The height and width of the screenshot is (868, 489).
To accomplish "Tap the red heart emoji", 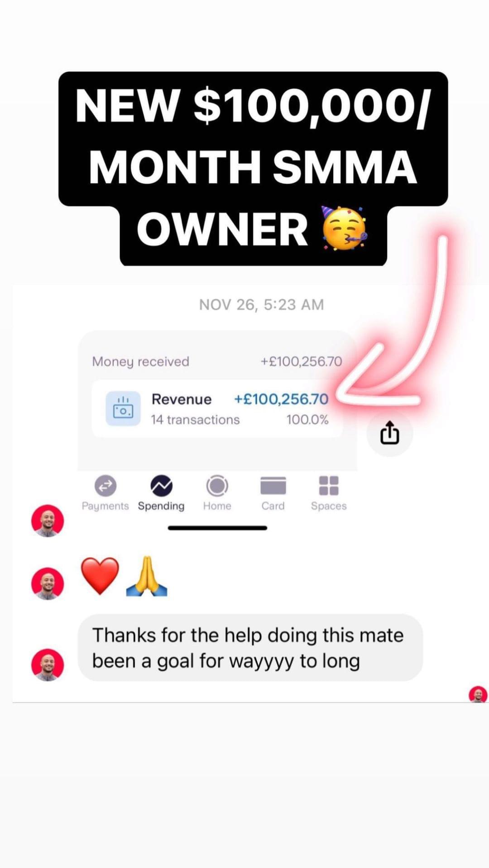I will (x=100, y=576).
